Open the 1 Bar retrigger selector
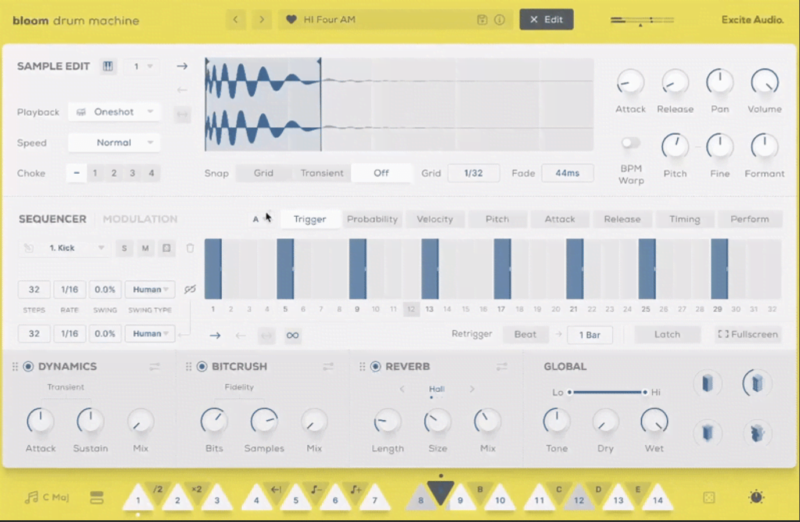This screenshot has height=522, width=800. 590,335
